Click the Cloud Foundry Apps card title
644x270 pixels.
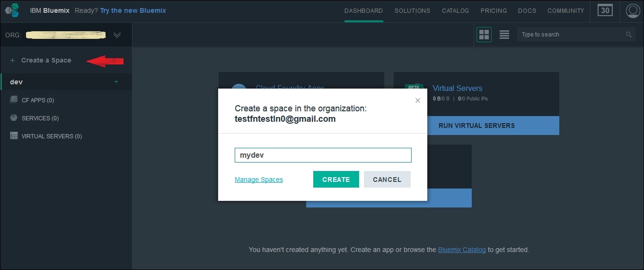pyautogui.click(x=290, y=87)
